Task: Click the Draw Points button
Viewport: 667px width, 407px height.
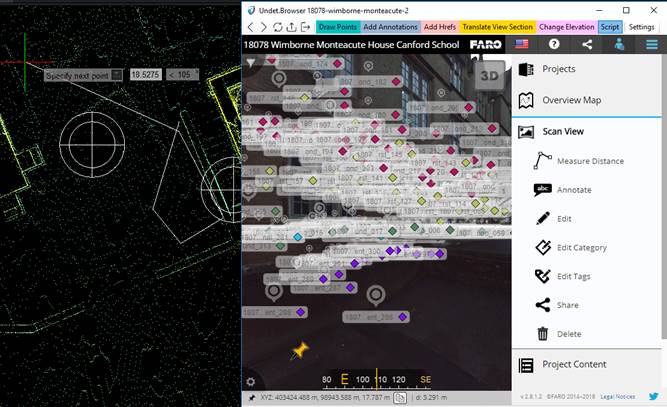Action: click(338, 27)
